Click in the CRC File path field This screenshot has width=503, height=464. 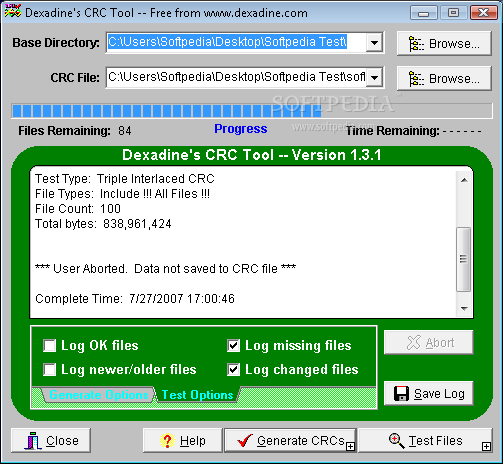[236, 77]
